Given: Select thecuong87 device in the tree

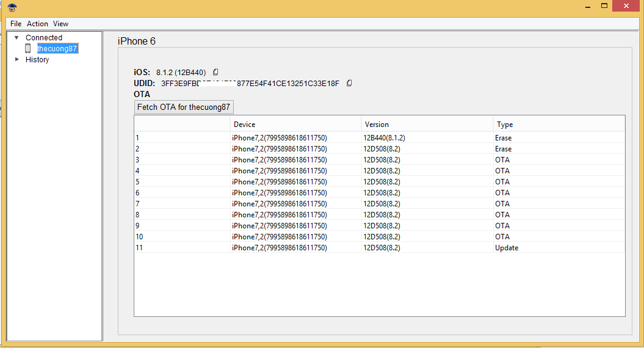Looking at the screenshot, I should [x=57, y=48].
